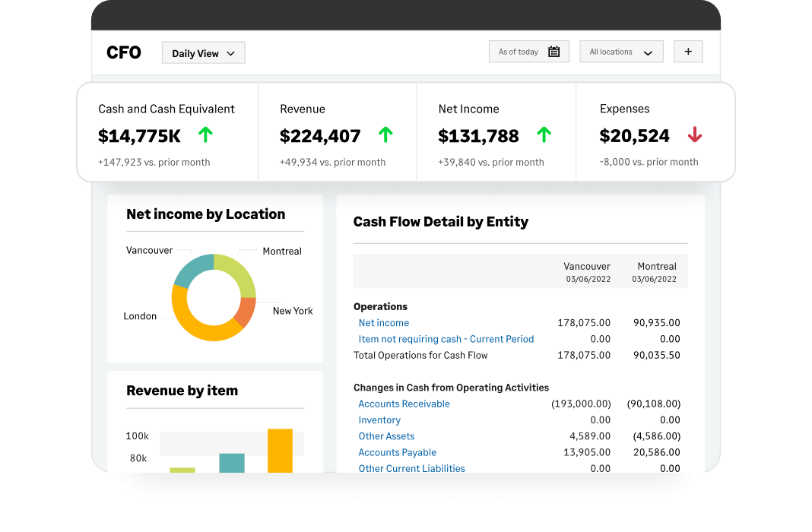Screen dimensions: 812x532
Task: Click the green arrow beside Net Income figure
Action: click(544, 135)
